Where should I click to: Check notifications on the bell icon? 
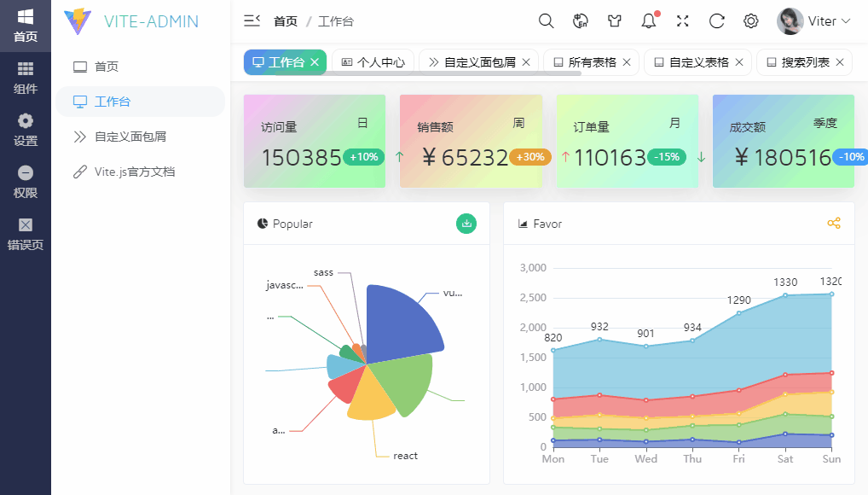tap(648, 20)
